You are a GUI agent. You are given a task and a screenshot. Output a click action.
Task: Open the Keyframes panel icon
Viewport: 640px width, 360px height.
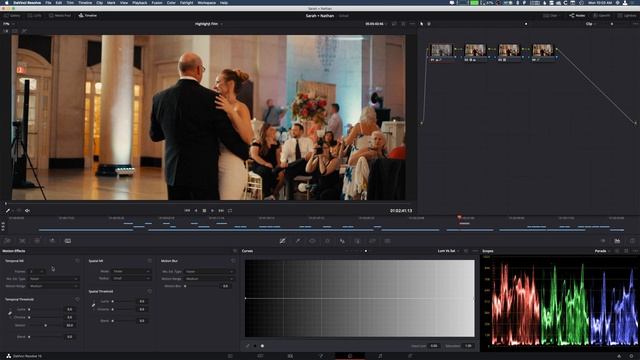(x=603, y=241)
